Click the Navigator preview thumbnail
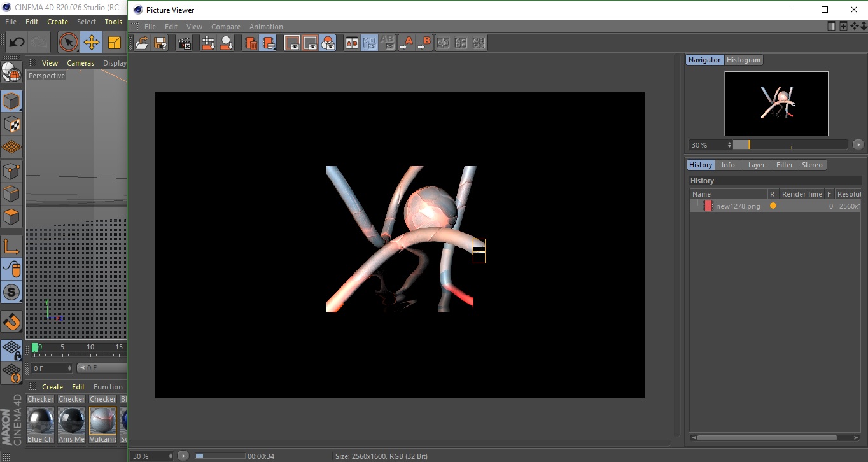The image size is (868, 462). [x=776, y=103]
